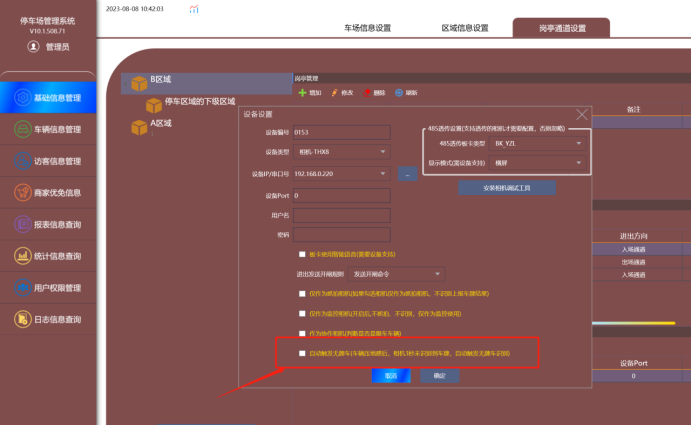Click the 刷新 refresh toolbar button
Image resolution: width=692 pixels, height=426 pixels.
(406, 93)
